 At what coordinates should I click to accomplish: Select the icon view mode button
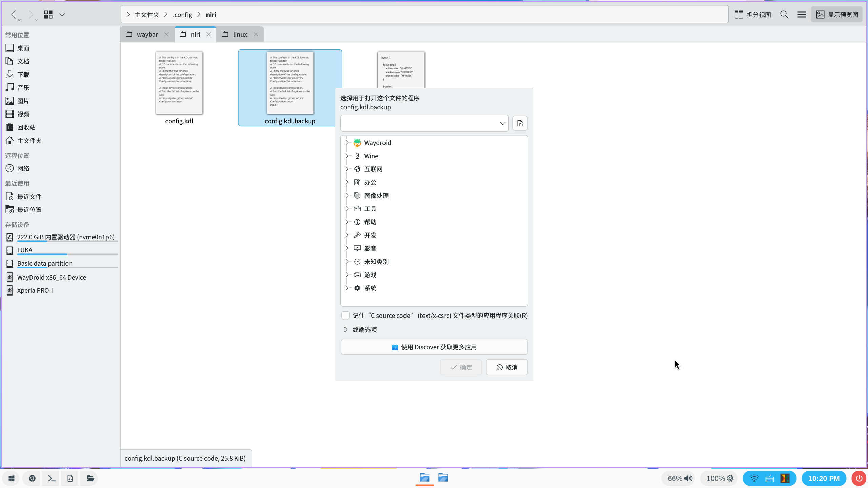pyautogui.click(x=48, y=15)
